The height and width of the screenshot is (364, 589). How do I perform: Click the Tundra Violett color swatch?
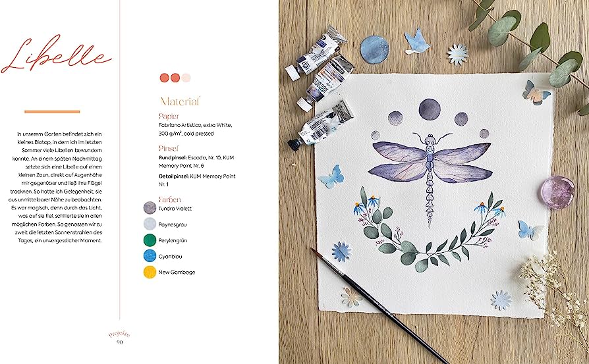(x=150, y=208)
